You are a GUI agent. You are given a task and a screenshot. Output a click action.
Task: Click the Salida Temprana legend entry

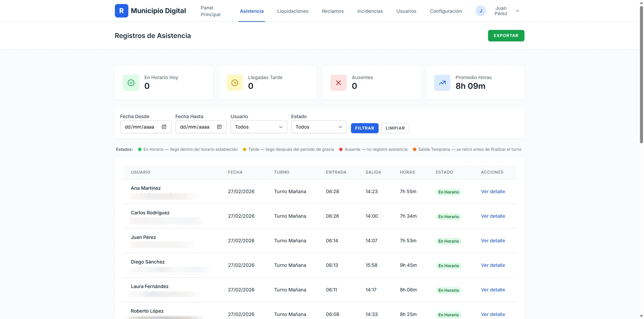point(467,149)
